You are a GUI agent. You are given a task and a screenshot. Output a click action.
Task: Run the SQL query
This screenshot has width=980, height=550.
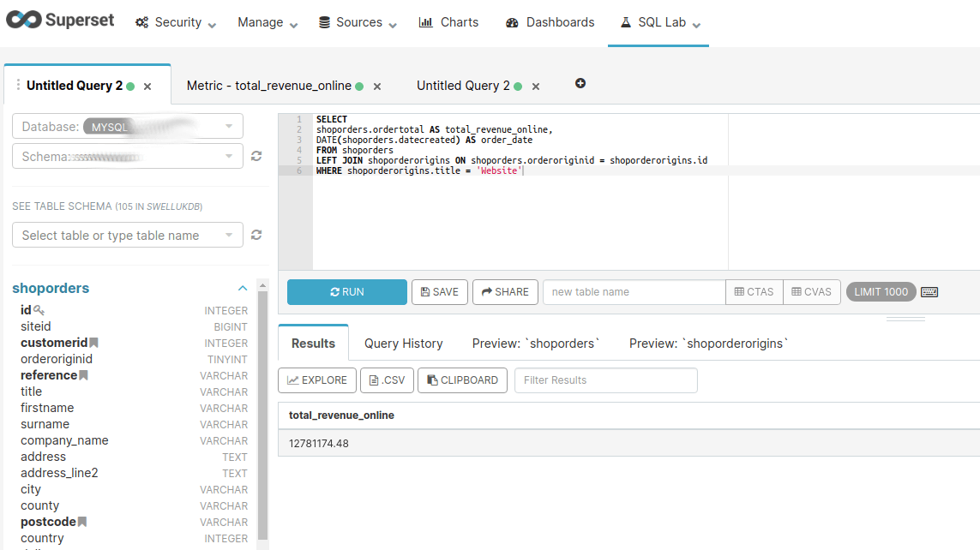[x=347, y=292]
